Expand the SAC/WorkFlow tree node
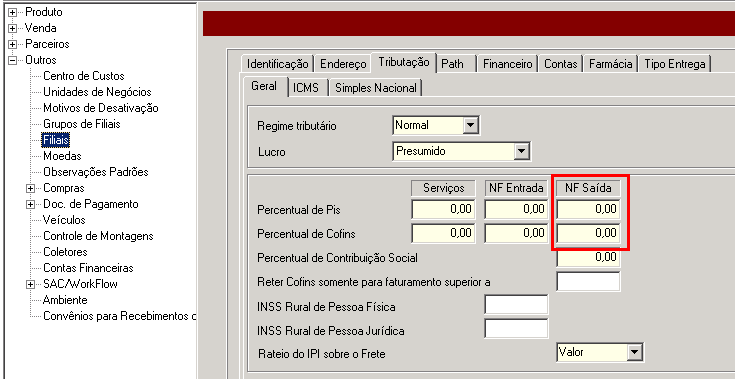The width and height of the screenshot is (735, 379). [31, 284]
